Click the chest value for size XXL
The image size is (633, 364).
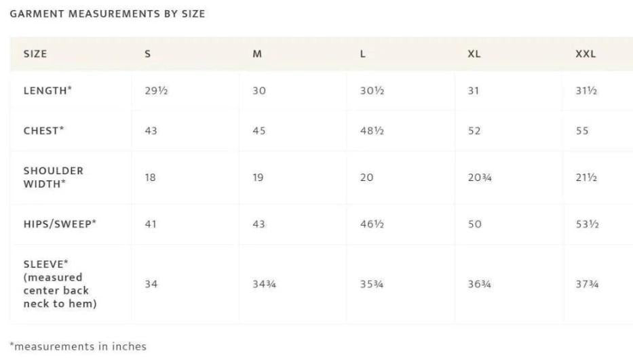tap(582, 131)
